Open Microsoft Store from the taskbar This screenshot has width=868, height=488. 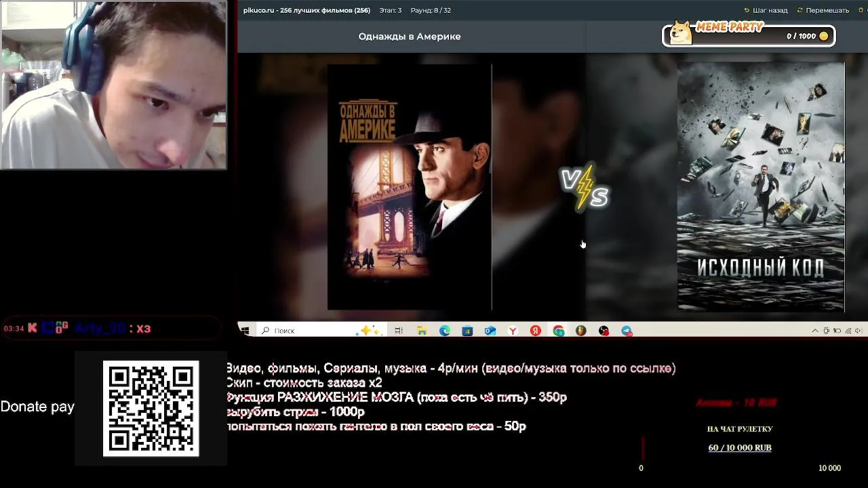tap(467, 331)
